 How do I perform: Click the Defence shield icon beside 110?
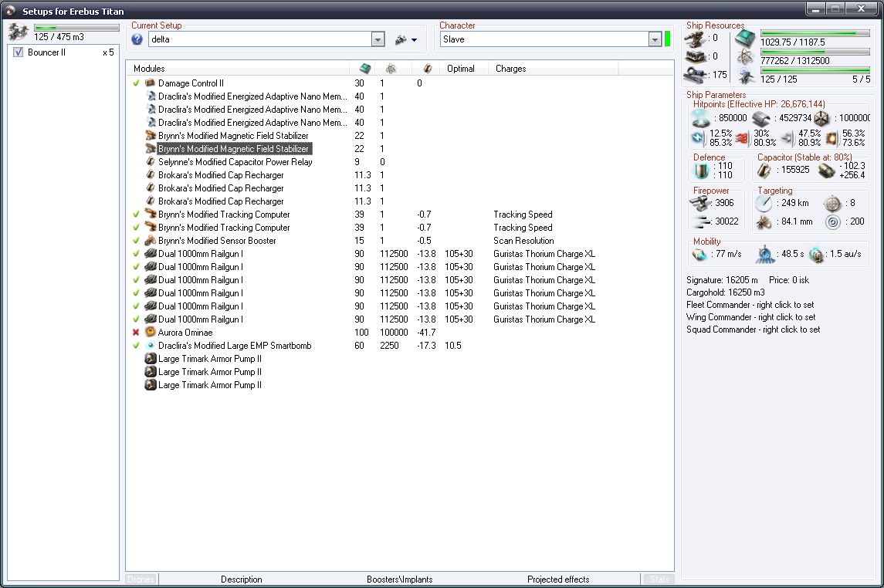pyautogui.click(x=701, y=171)
